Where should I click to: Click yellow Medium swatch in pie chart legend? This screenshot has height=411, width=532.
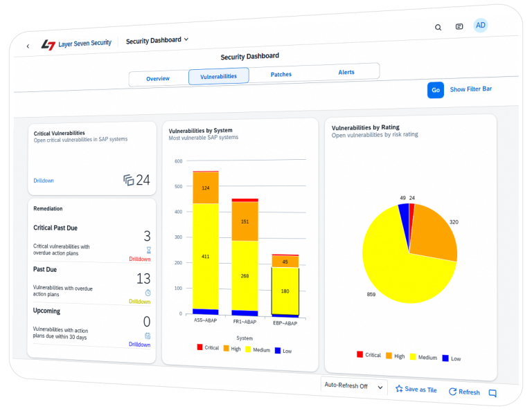[x=413, y=356]
